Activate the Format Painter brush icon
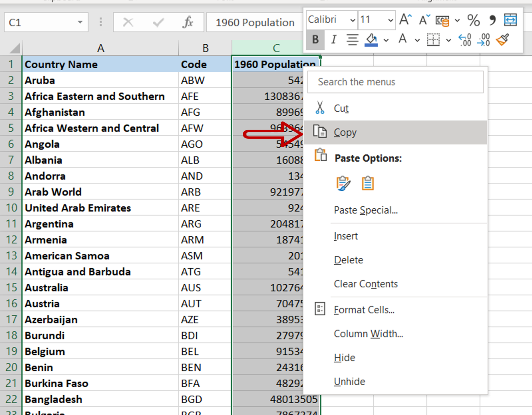The height and width of the screenshot is (415, 532). [x=503, y=40]
